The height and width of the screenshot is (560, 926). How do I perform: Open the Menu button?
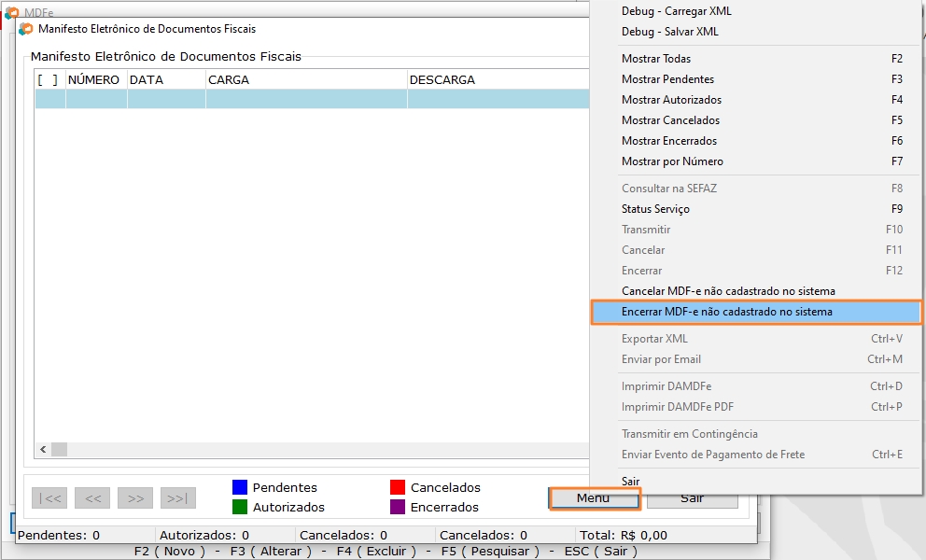[x=594, y=498]
